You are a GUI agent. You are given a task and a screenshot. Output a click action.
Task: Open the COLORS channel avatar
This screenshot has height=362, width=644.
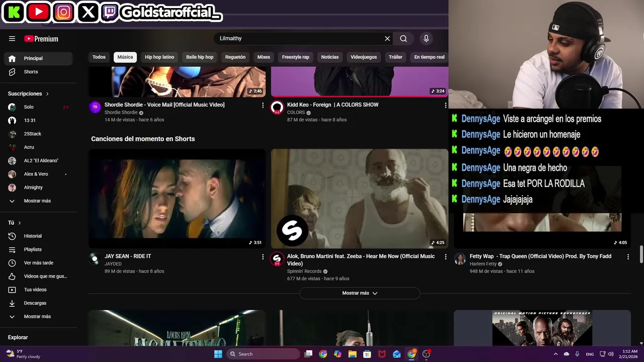tap(277, 107)
